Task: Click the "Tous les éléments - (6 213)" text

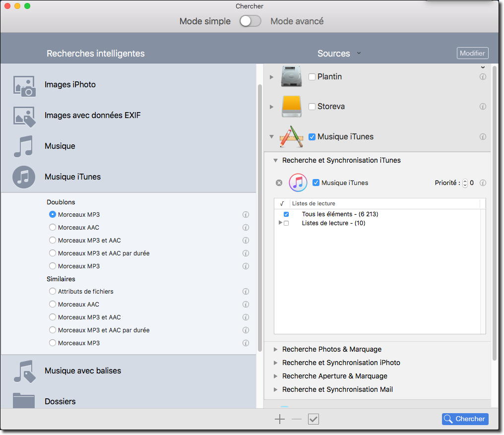Action: point(340,214)
